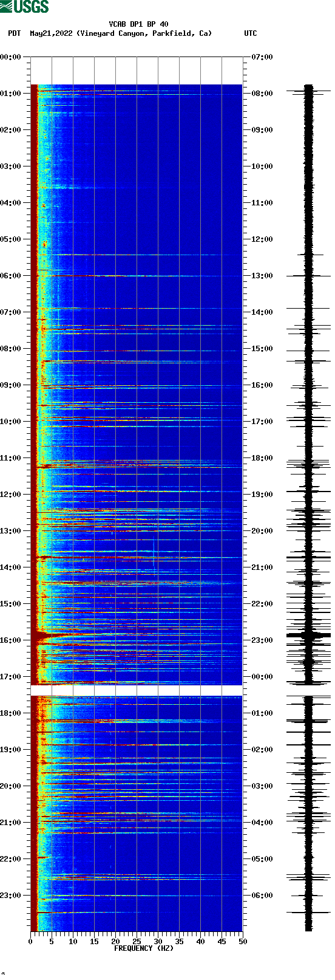Click the 23:00 PDT time label
The height and width of the screenshot is (980, 335).
click(x=10, y=896)
